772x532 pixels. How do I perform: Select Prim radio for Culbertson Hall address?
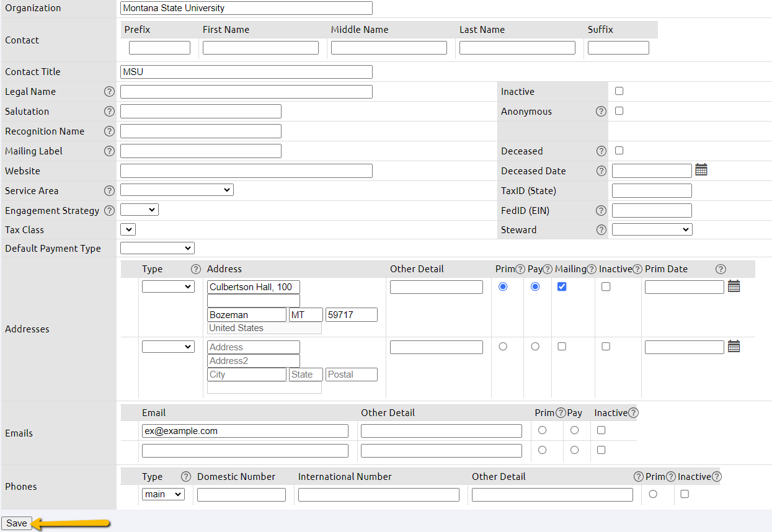pos(503,286)
